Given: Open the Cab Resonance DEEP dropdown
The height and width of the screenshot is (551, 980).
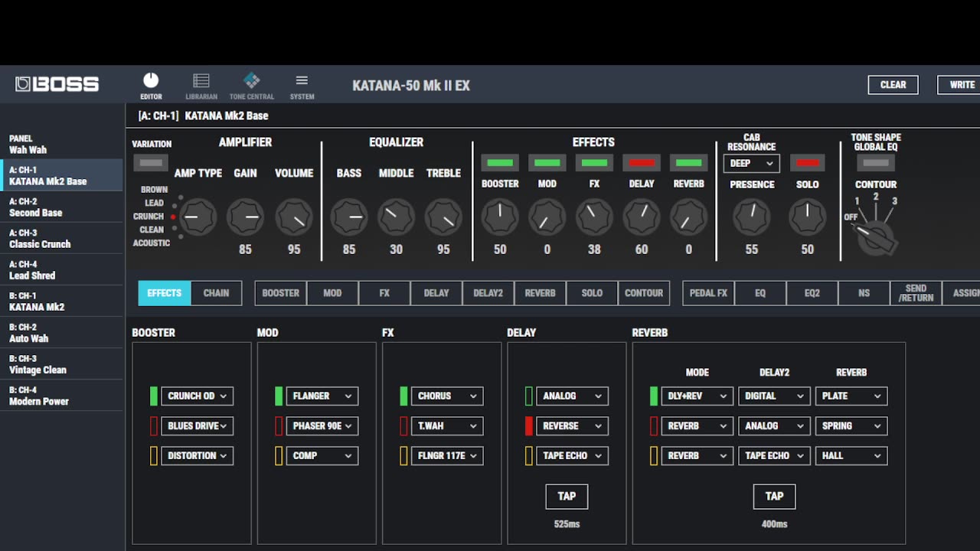Looking at the screenshot, I should pos(751,163).
